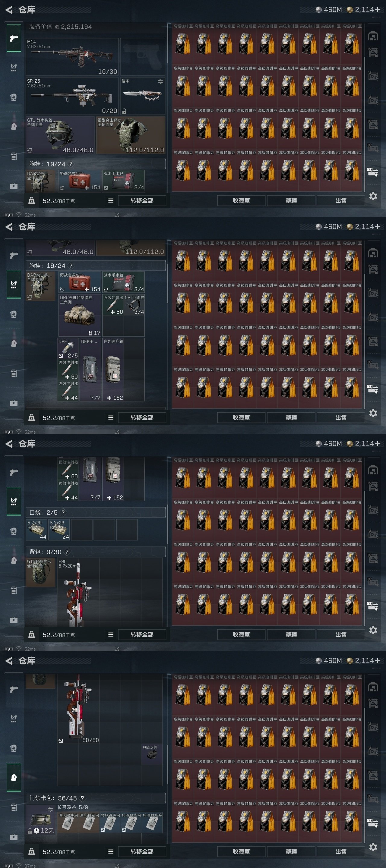386x868 pixels.
Task: Open help icon next to 口袋 2/5
Action: [x=63, y=512]
